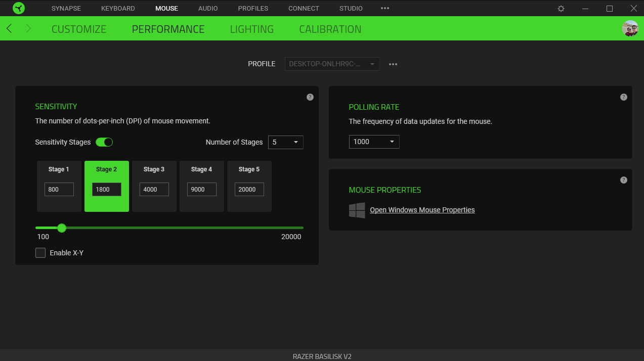Viewport: 644px width, 361px height.
Task: Open the Polling Rate help icon
Action: [x=624, y=97]
